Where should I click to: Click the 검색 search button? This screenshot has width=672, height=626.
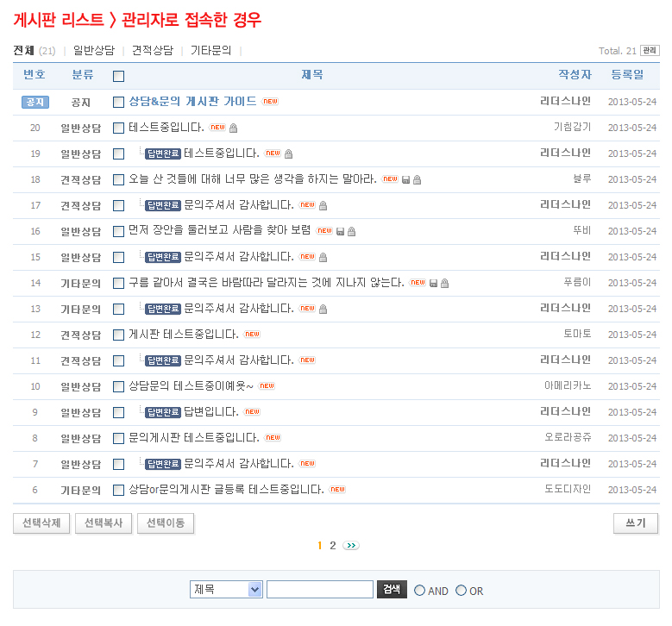tap(392, 590)
